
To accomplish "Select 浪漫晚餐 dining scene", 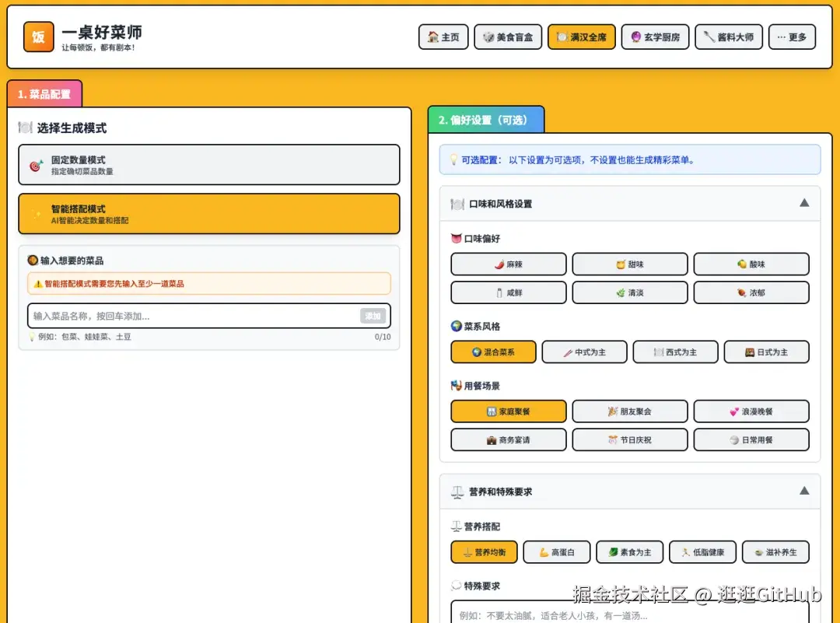I will [x=751, y=411].
